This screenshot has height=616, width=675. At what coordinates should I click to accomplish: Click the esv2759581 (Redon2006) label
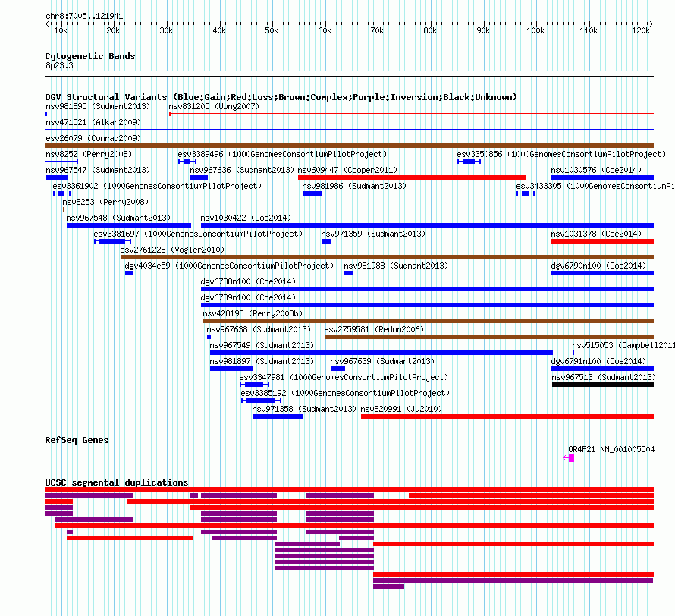click(x=374, y=329)
